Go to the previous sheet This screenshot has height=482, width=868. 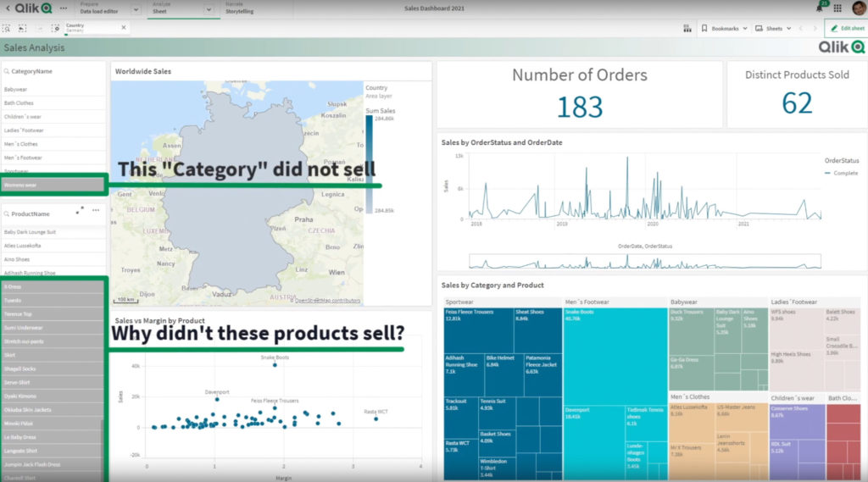(800, 28)
